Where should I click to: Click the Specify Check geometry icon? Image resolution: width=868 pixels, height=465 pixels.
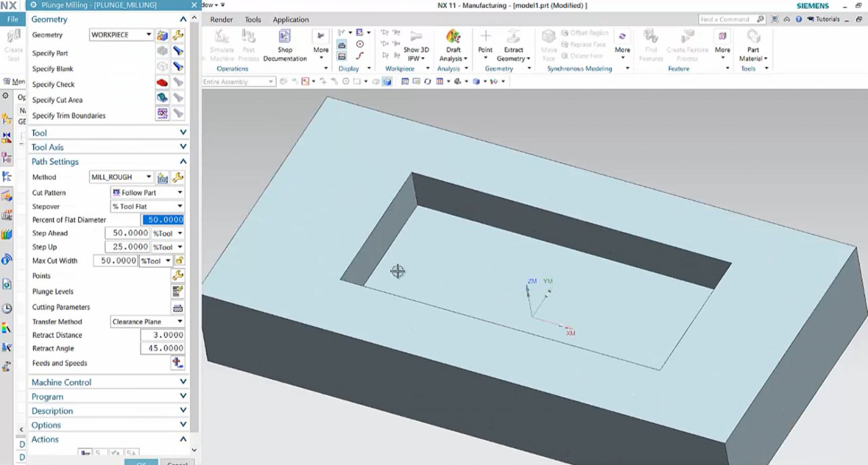163,82
